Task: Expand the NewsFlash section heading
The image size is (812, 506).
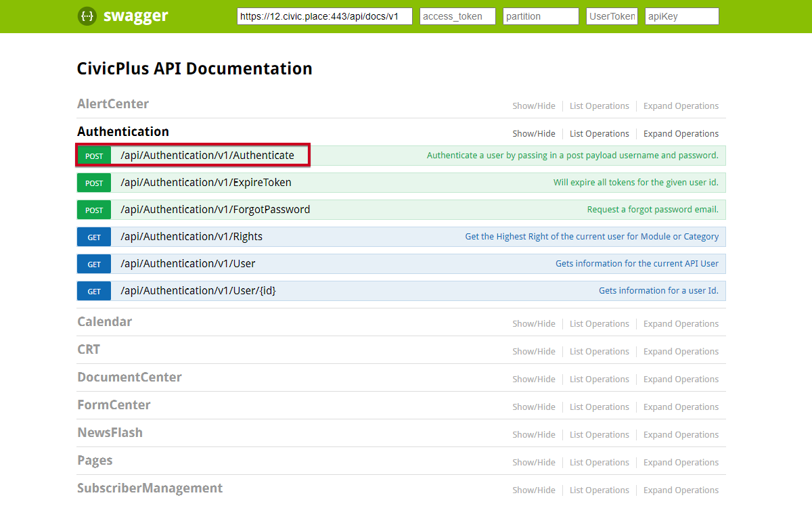Action: [110, 433]
